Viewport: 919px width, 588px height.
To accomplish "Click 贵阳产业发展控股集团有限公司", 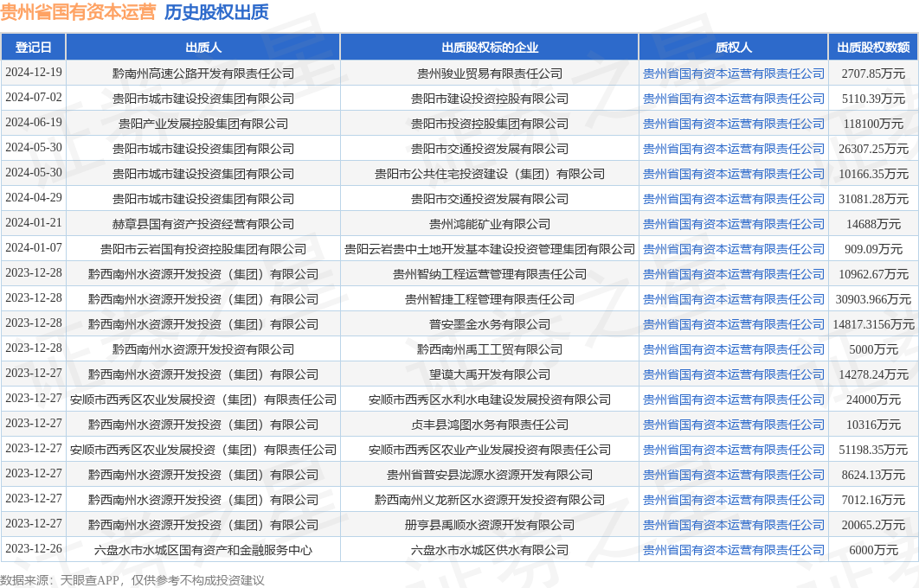I will [203, 125].
